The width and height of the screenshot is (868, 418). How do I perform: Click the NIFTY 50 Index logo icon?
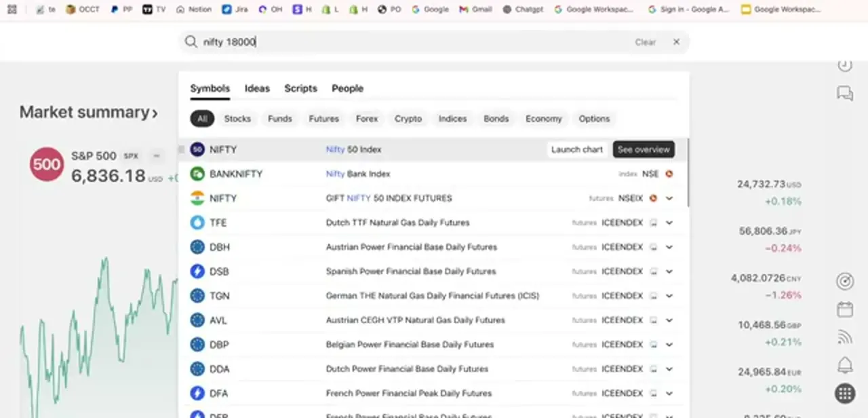coord(197,149)
